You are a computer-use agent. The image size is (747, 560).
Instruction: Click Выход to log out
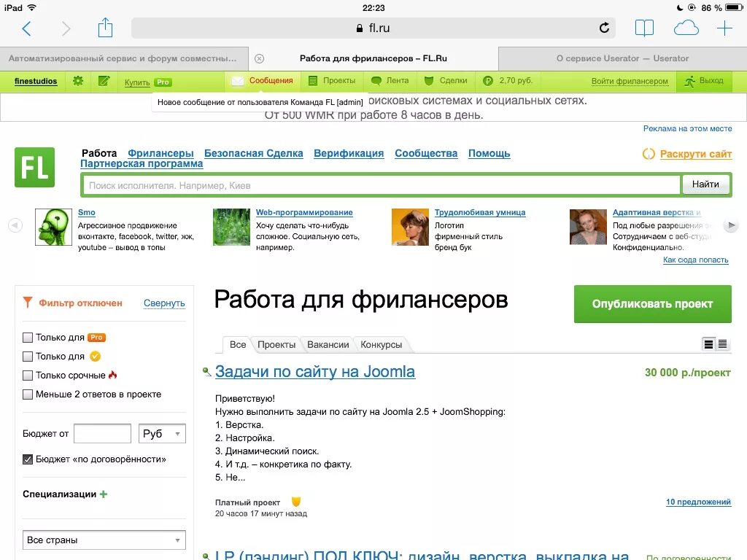(704, 81)
